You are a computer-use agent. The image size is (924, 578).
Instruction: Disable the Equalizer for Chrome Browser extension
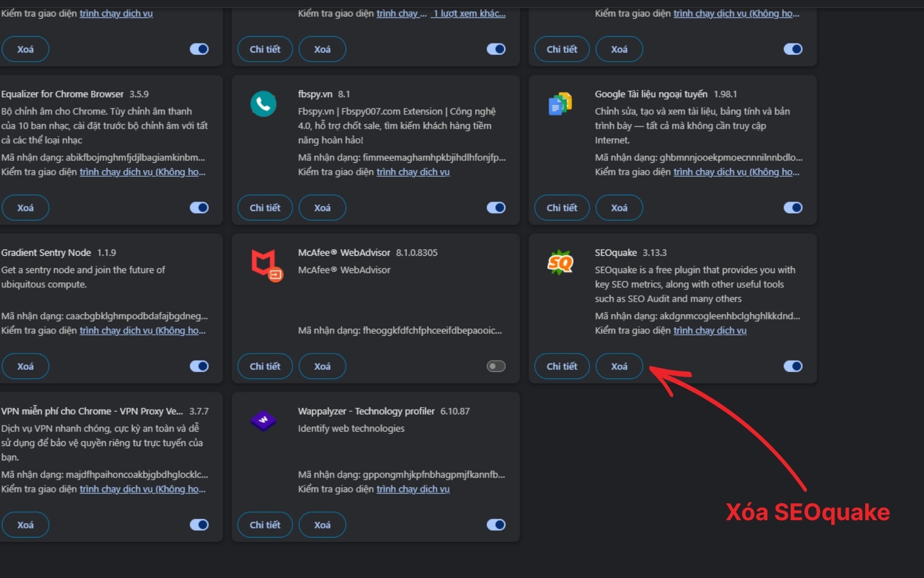point(199,208)
